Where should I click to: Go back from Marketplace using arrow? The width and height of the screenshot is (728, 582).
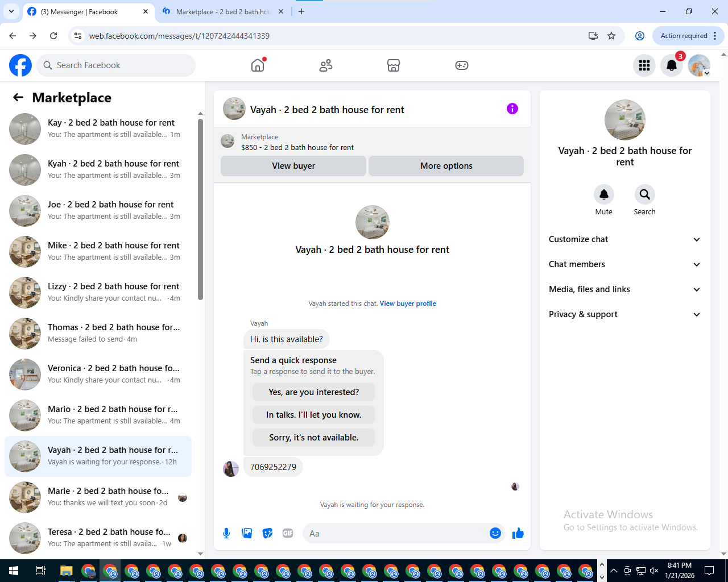(18, 97)
